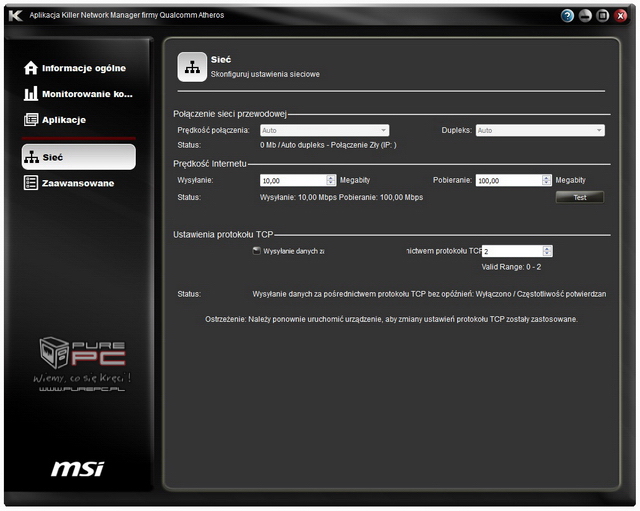
Task: Go to Aplikacje section
Action: [x=55, y=120]
